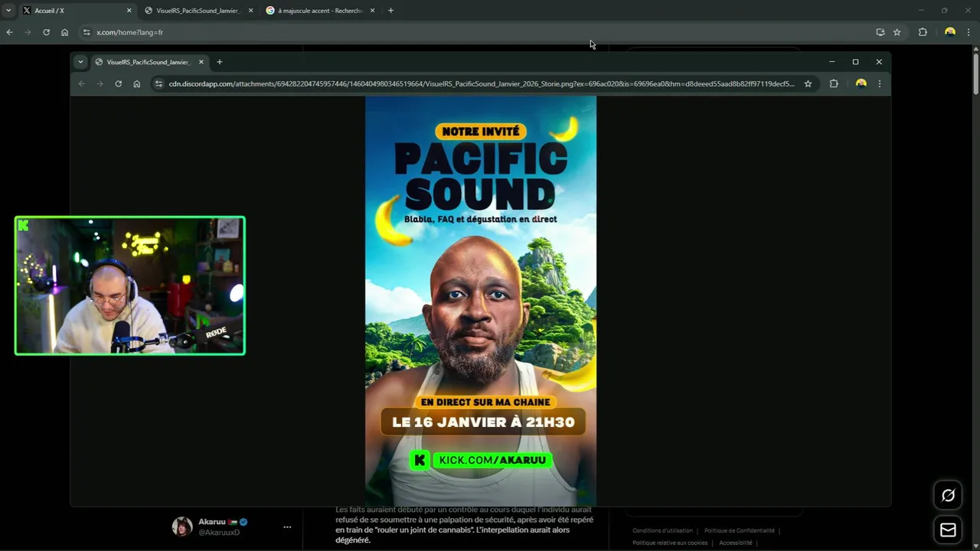Open profile avatar in x.com window
The width and height of the screenshot is (980, 551).
pos(950,32)
